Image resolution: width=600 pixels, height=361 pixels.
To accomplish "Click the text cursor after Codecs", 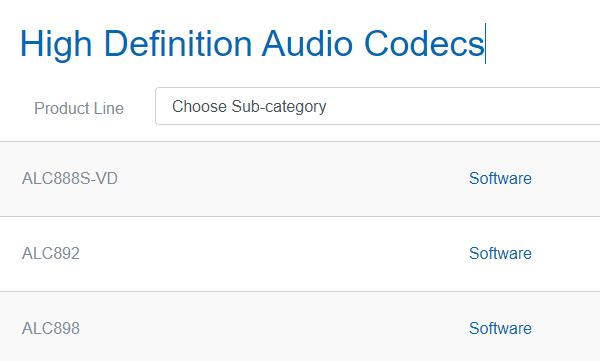I will [x=485, y=43].
